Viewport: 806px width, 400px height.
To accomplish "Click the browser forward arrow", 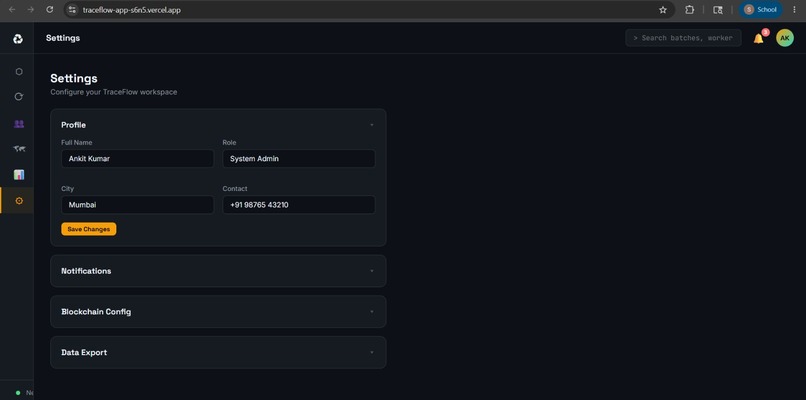I will (x=30, y=10).
